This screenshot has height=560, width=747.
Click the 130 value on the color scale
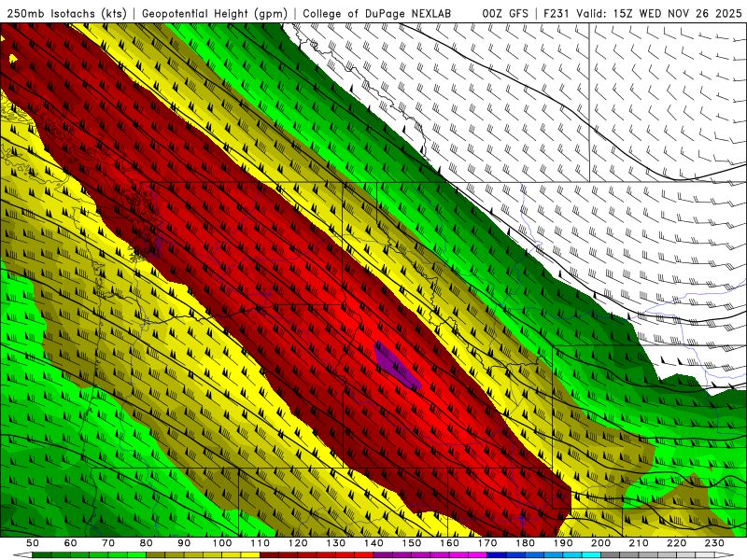tap(336, 543)
